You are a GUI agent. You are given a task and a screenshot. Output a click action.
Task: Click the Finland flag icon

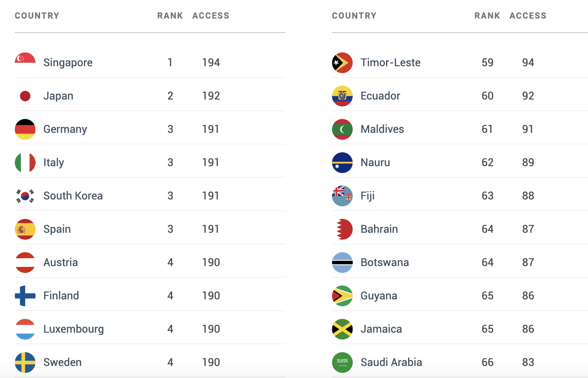click(25, 296)
